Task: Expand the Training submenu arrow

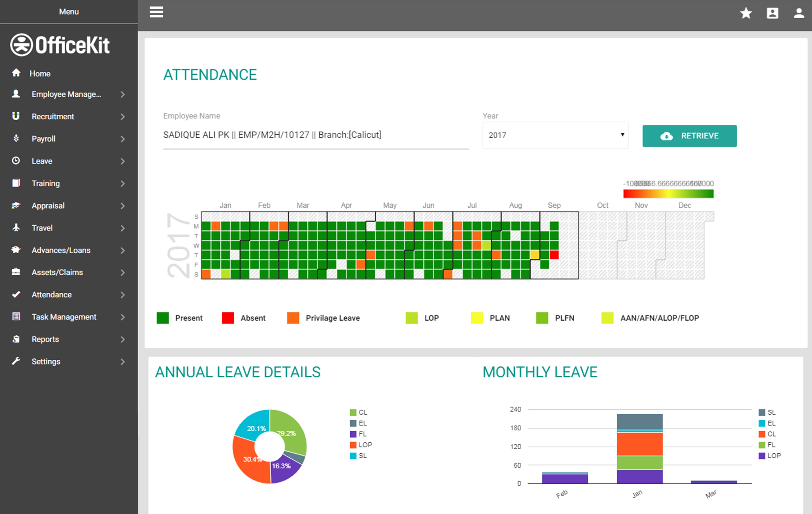Action: 123,184
